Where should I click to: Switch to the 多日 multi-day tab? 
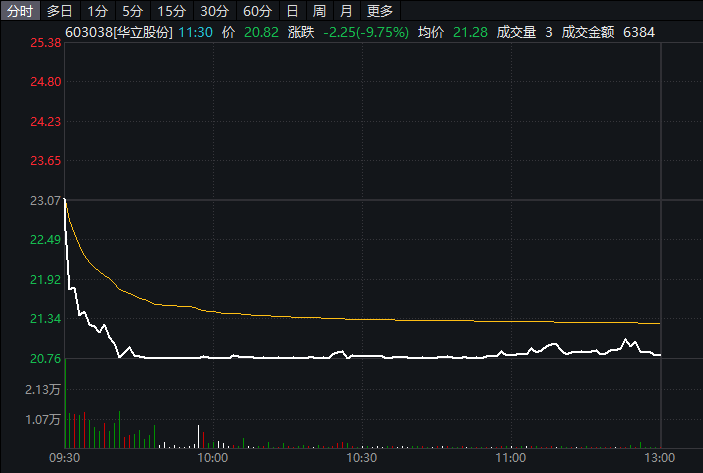point(60,12)
